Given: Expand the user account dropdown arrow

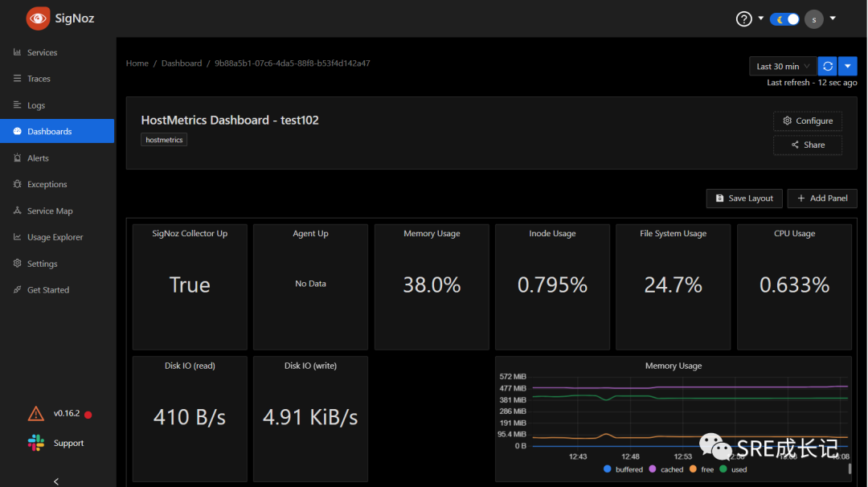Looking at the screenshot, I should coord(832,18).
